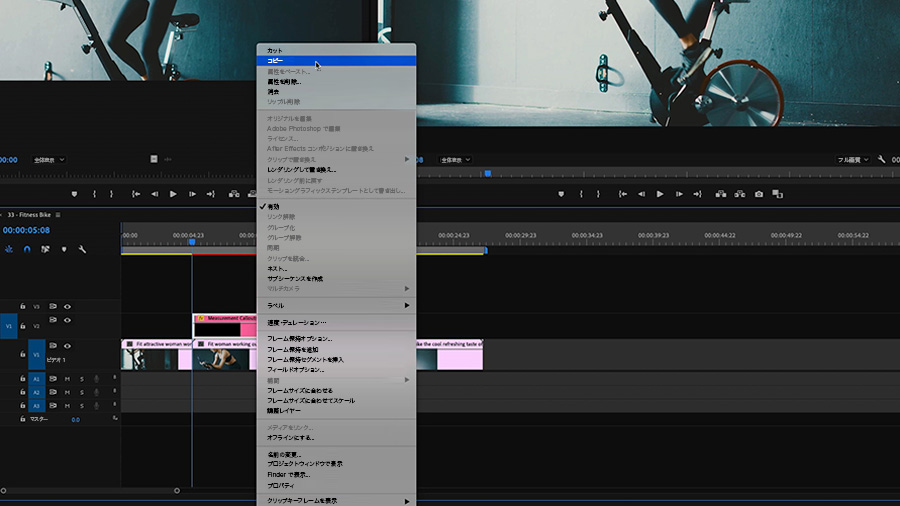This screenshot has height=506, width=900.
Task: Go to out point in program monitor
Action: 697,194
